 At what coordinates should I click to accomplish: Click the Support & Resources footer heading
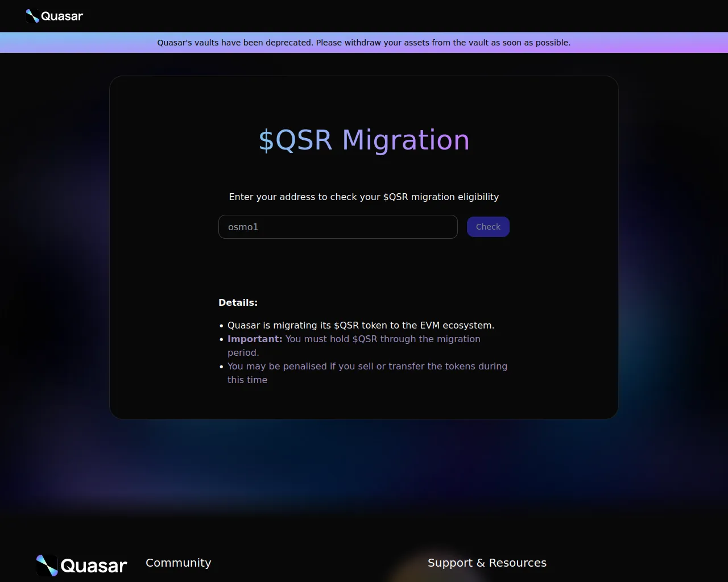pos(487,563)
